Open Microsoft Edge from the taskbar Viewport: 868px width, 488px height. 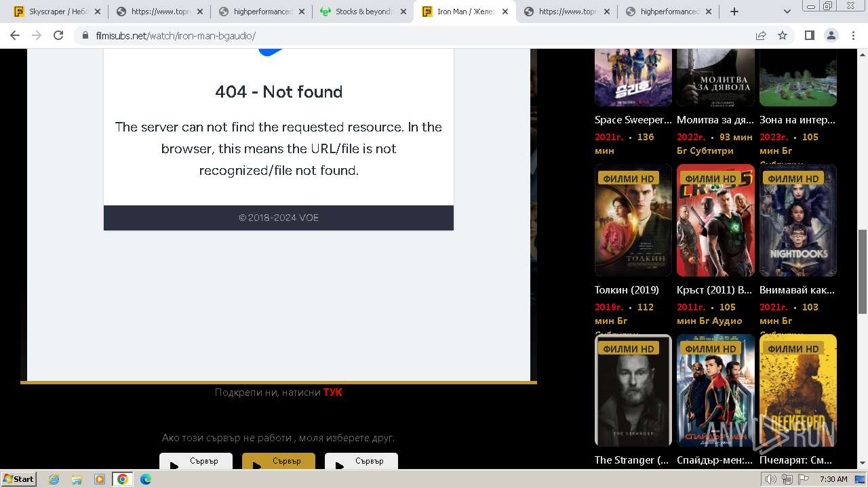[x=146, y=479]
